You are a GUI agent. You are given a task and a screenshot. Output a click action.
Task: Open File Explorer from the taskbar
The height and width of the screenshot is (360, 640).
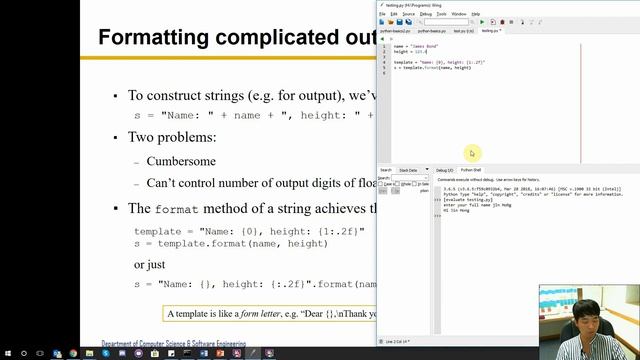[x=89, y=353]
